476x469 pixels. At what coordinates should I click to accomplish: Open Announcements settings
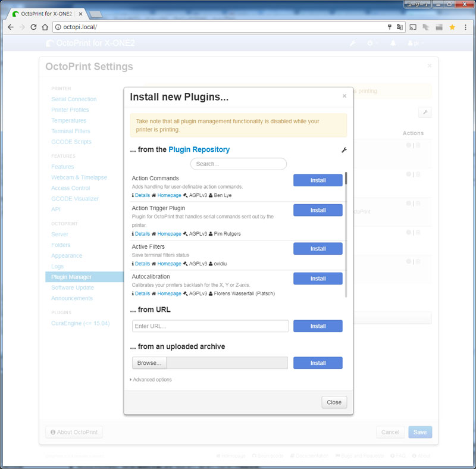[x=72, y=298]
